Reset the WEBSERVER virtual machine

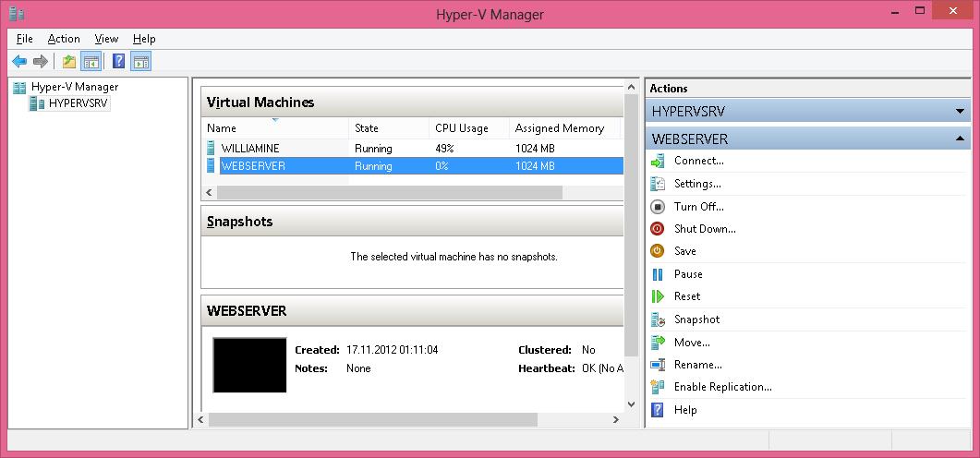pos(686,296)
